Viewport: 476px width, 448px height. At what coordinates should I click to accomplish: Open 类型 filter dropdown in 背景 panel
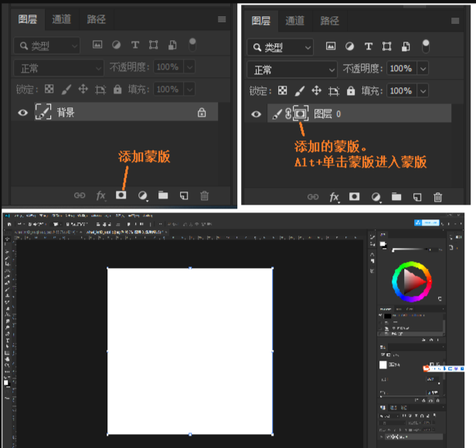pos(46,46)
